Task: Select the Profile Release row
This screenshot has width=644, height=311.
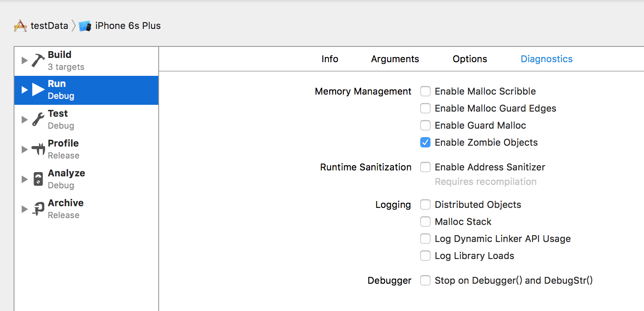Action: click(x=85, y=150)
